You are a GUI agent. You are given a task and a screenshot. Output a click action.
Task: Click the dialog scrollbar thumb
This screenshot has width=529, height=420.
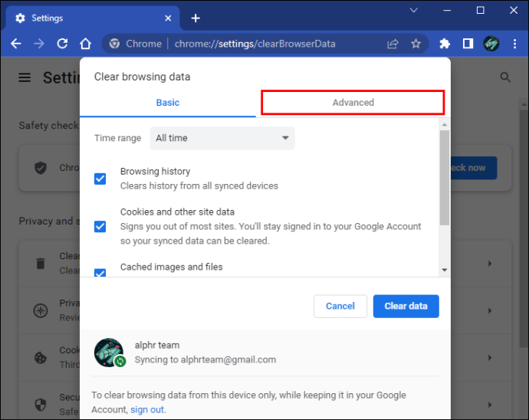445,178
